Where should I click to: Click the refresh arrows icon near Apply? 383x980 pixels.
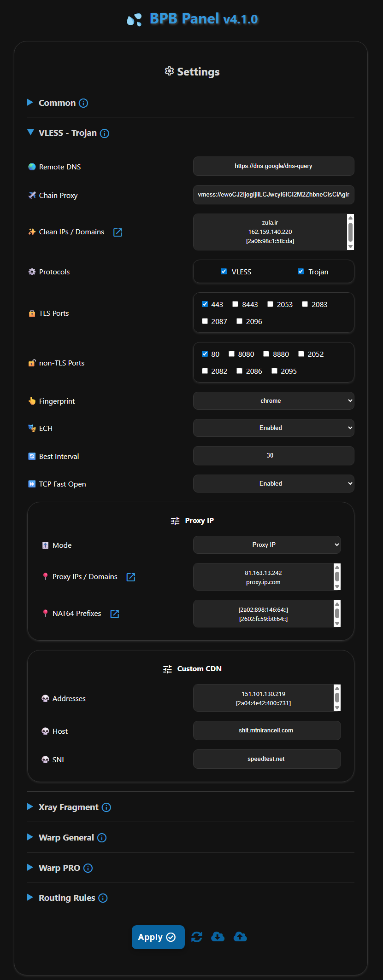[197, 937]
